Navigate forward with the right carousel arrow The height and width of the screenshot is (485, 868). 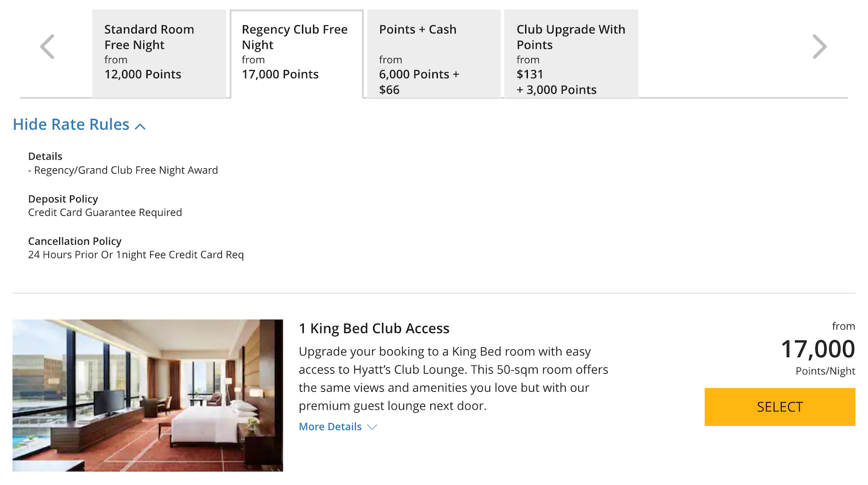[x=820, y=46]
